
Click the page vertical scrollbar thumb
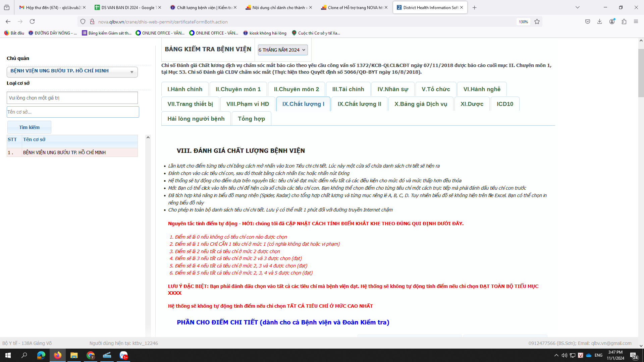tap(641, 73)
